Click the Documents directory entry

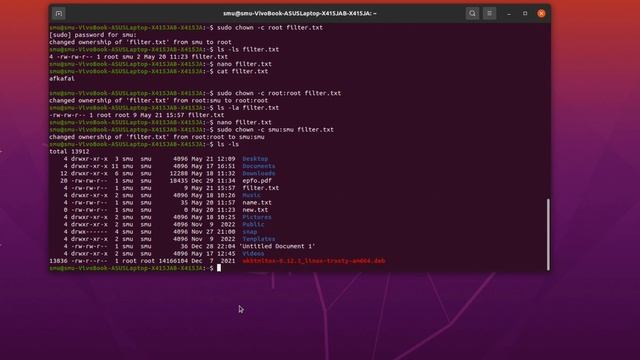pos(259,166)
